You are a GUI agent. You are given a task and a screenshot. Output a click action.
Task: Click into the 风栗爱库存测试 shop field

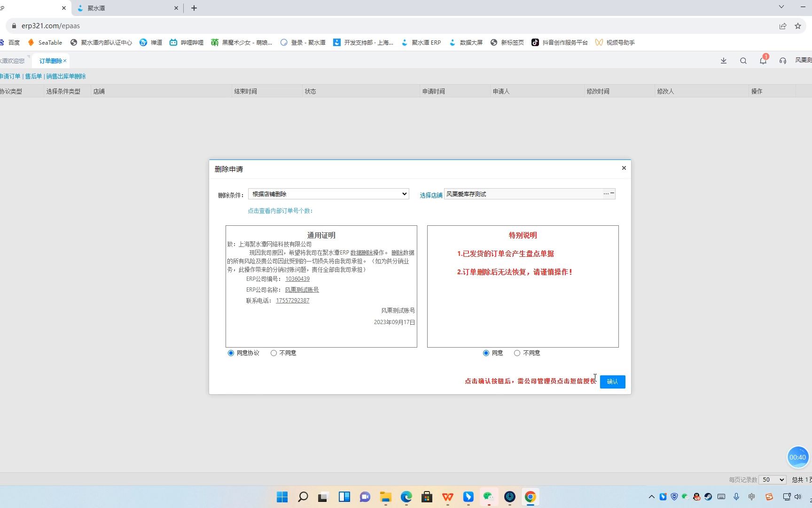[x=523, y=194]
